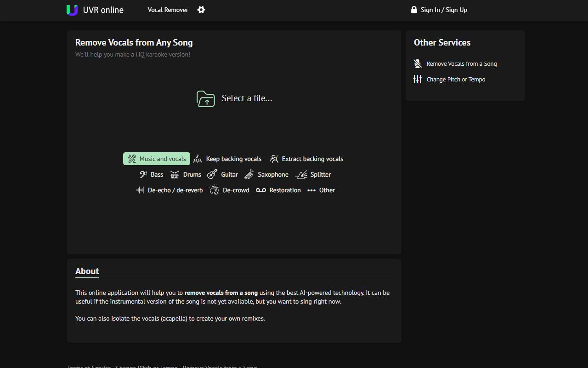Choose the Restoration option
Image resolution: width=588 pixels, height=368 pixels.
278,190
